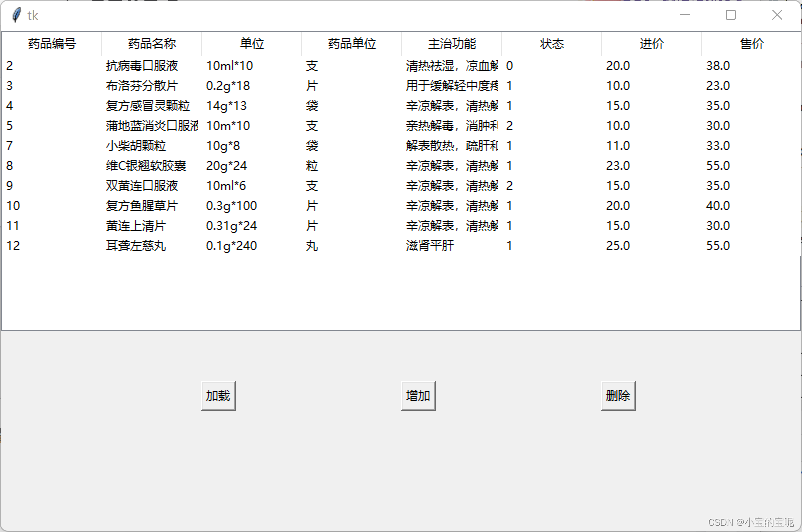The height and width of the screenshot is (532, 802).
Task: Click the 售价 column header
Action: pyautogui.click(x=751, y=44)
